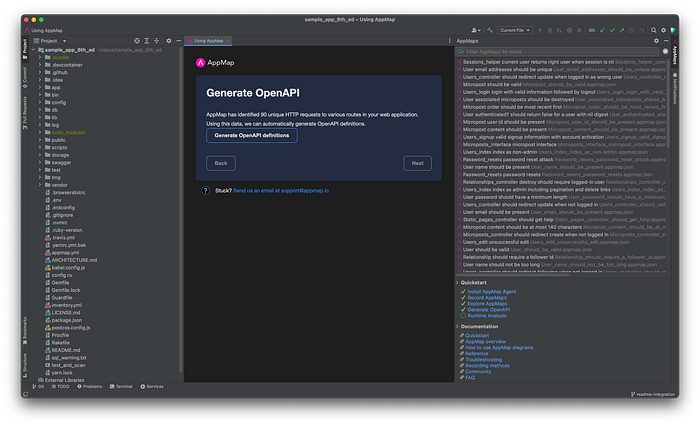Select Record AppMaps quickstart step
The height and width of the screenshot is (426, 700).
[x=487, y=298]
